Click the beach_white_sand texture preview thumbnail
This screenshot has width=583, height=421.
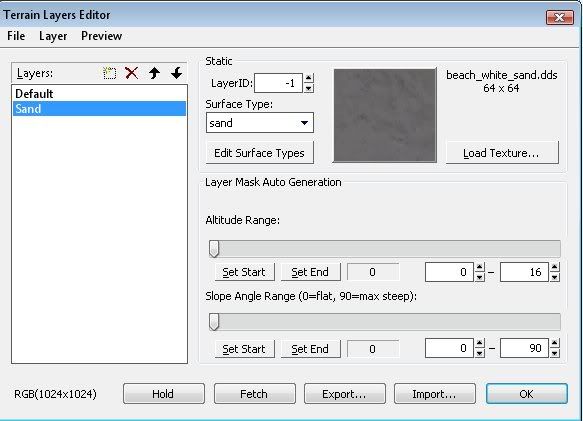[x=385, y=115]
